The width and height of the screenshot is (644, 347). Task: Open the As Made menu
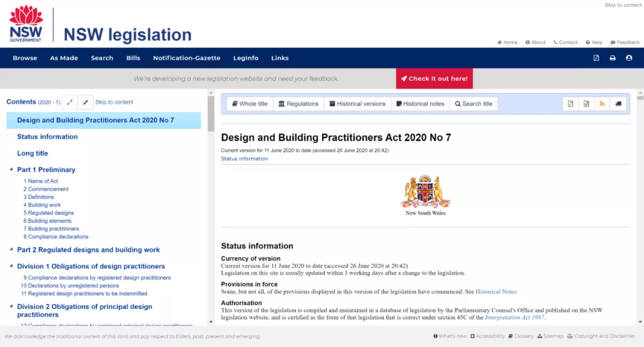(x=64, y=58)
